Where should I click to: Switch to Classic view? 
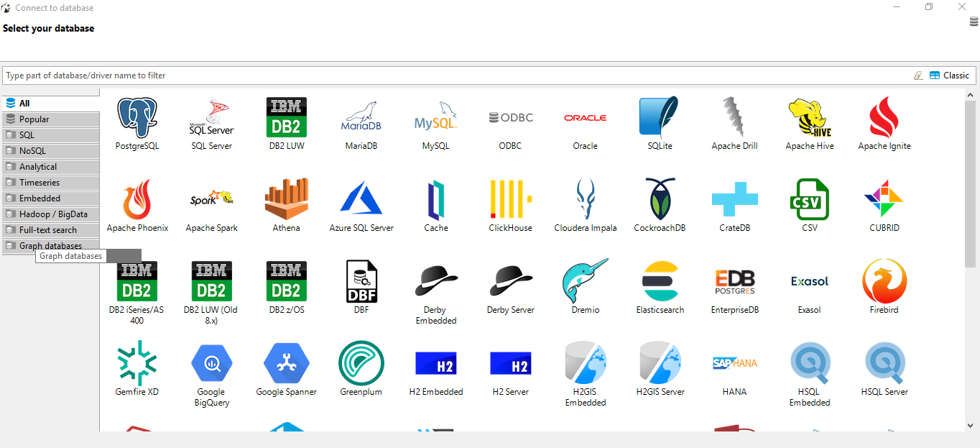click(949, 76)
